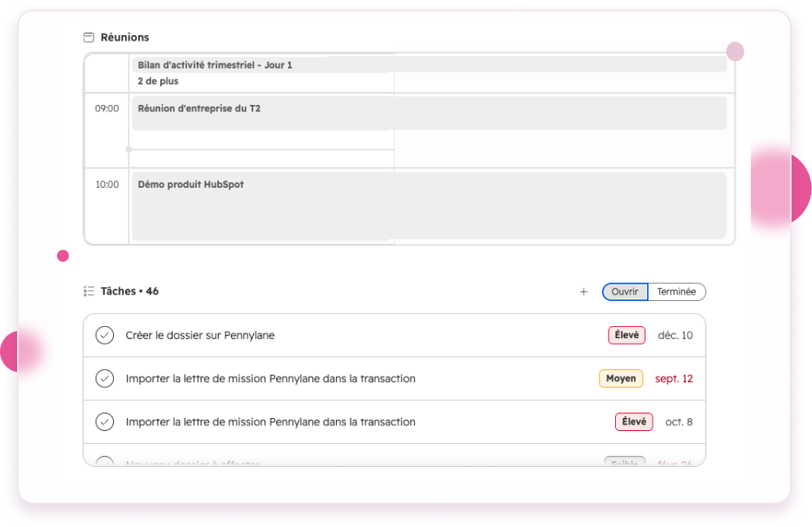Click the Réunions section heading
This screenshot has width=812, height=527.
[124, 37]
